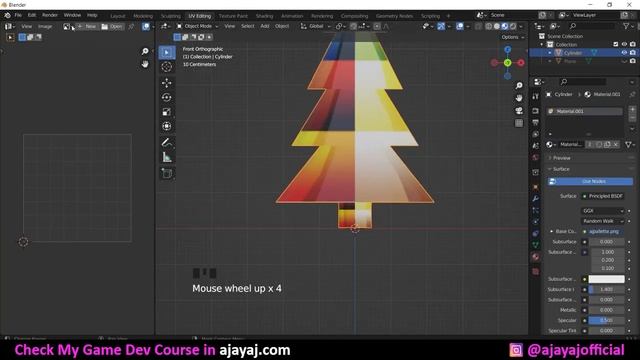Click the white Subsurface Color swatch

607,279
